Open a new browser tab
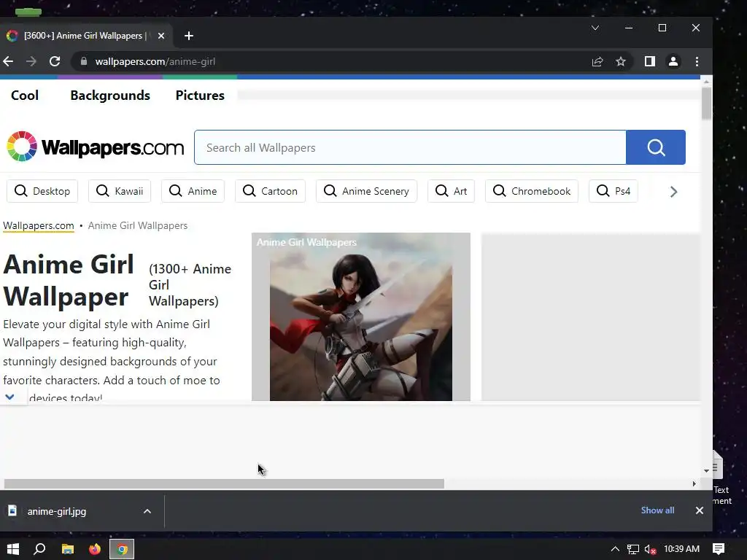This screenshot has width=747, height=560. tap(189, 36)
